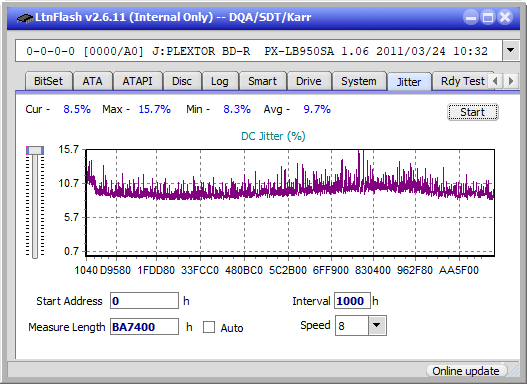Click the Avg value 9.7%
The width and height of the screenshot is (527, 384).
click(317, 109)
